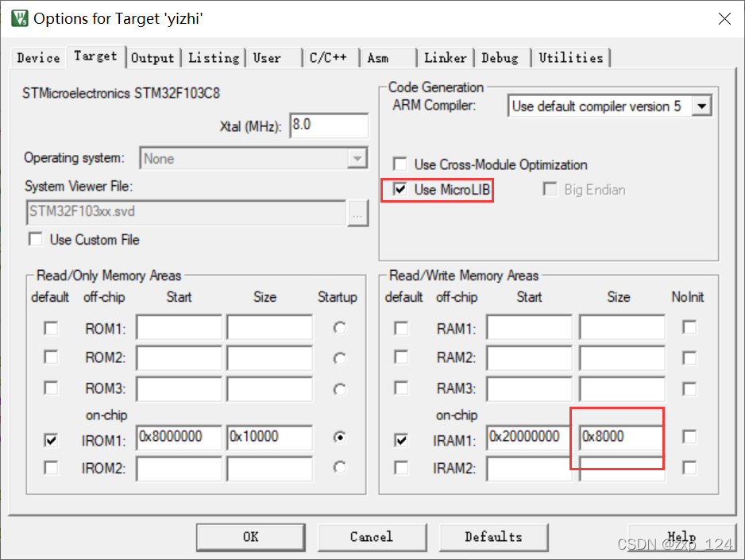The image size is (745, 560).
Task: Toggle the IROM1 default checkbox
Action: pos(51,440)
